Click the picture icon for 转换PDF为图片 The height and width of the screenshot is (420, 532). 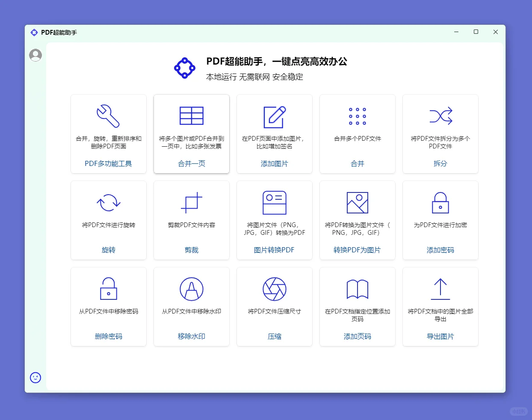(357, 203)
